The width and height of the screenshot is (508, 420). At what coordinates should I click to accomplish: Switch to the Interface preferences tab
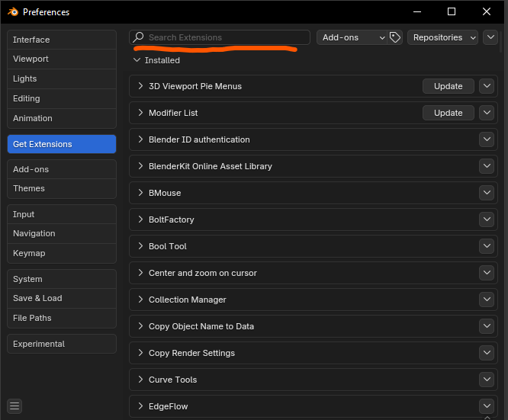click(62, 40)
